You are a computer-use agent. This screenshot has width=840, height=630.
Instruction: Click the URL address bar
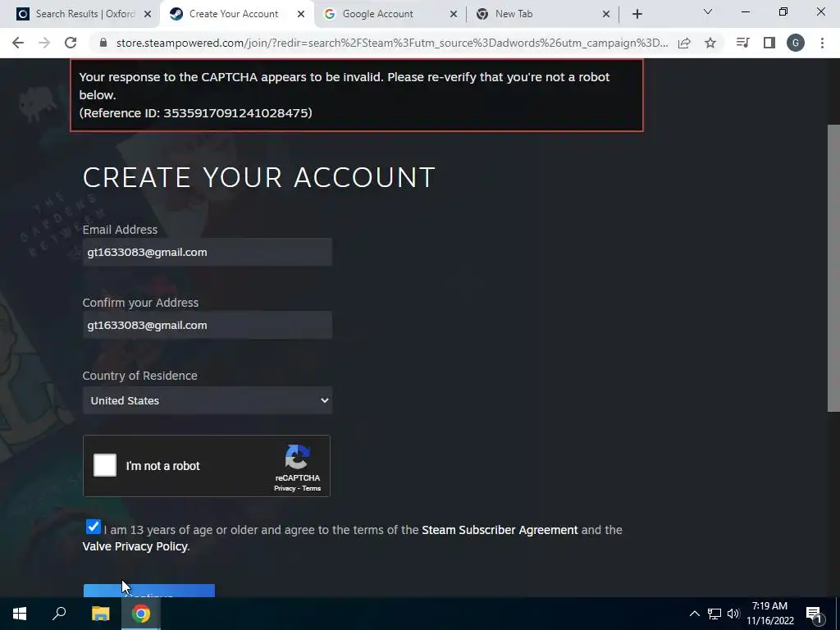tap(391, 43)
